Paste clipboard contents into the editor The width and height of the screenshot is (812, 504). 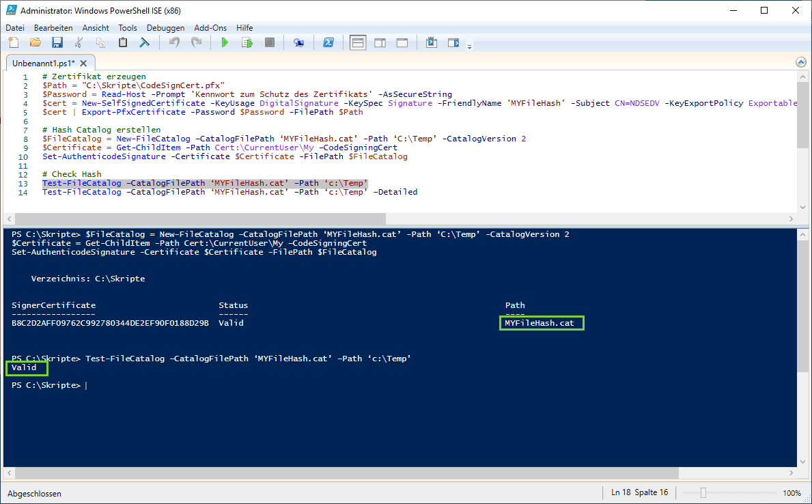[122, 42]
